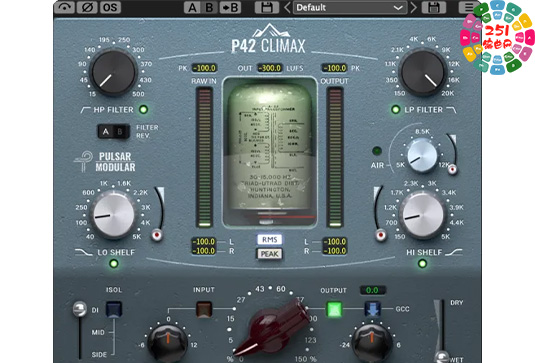Click the bypass icon in top toolbar

pyautogui.click(x=64, y=7)
